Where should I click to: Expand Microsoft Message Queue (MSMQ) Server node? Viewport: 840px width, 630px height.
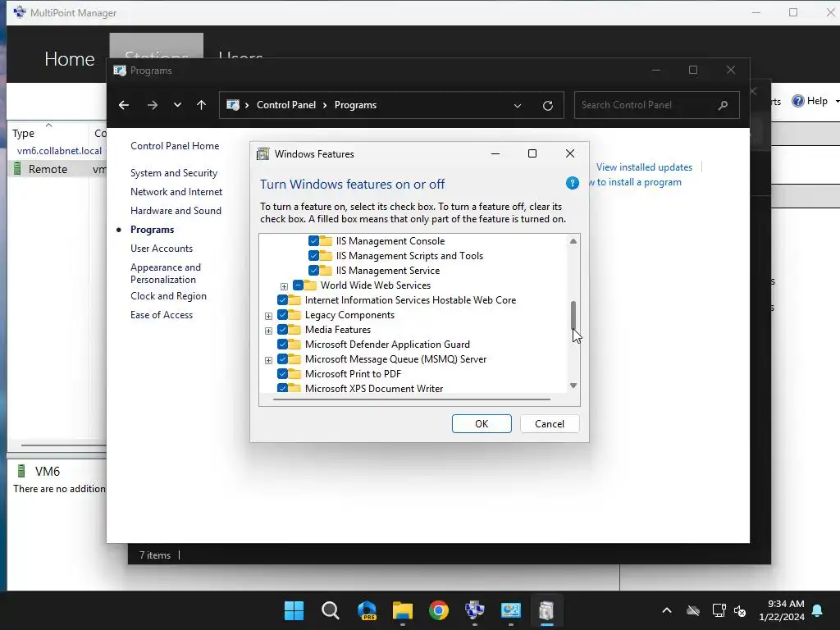click(268, 360)
